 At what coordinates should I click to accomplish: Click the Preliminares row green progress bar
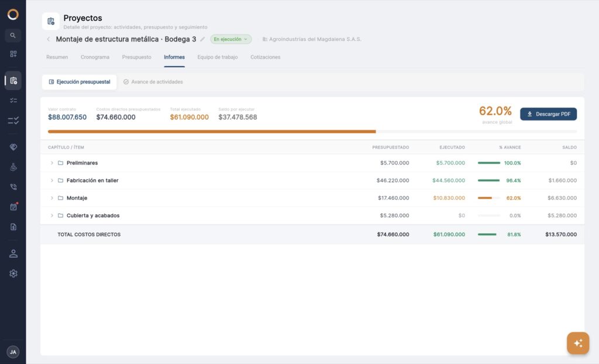point(489,163)
